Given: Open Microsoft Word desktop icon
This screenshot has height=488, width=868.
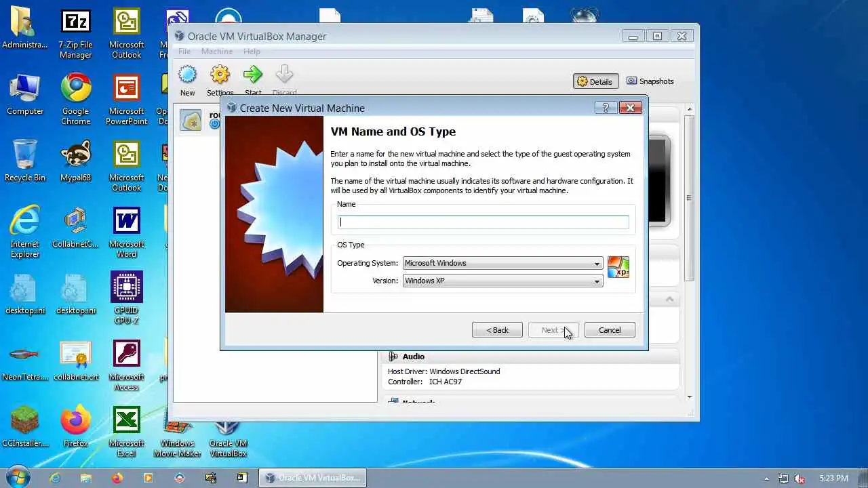Looking at the screenshot, I should 126,233.
